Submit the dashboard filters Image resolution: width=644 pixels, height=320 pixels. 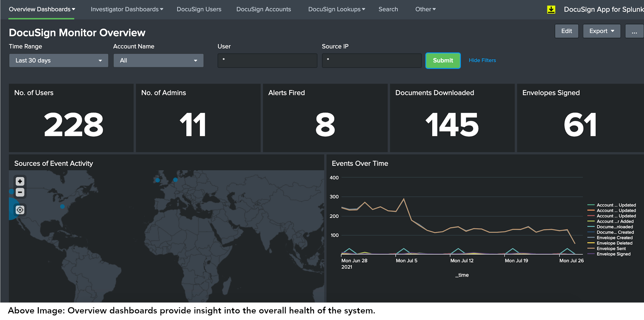click(443, 60)
